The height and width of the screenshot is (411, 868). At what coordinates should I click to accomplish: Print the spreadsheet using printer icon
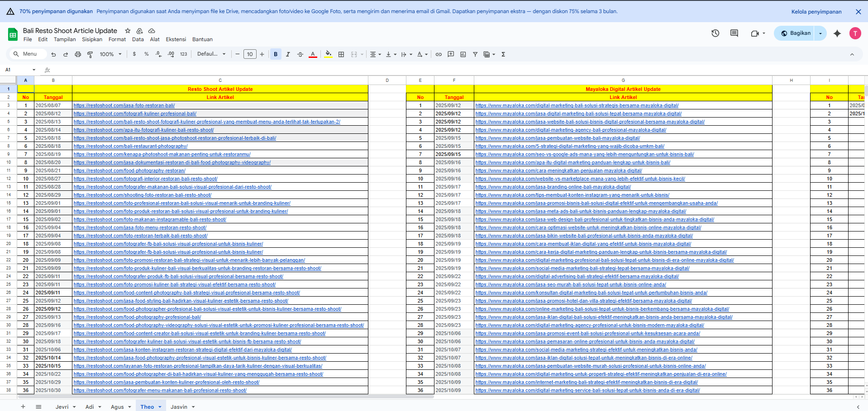click(x=78, y=54)
